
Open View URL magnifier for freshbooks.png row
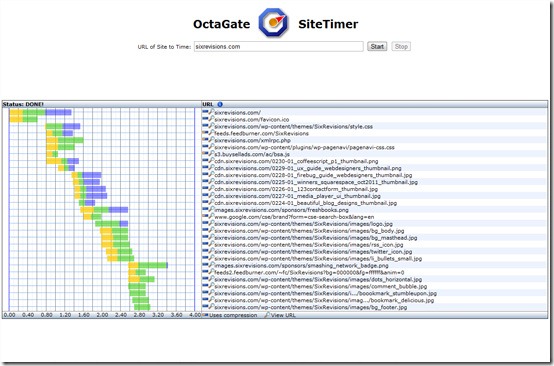pos(211,209)
